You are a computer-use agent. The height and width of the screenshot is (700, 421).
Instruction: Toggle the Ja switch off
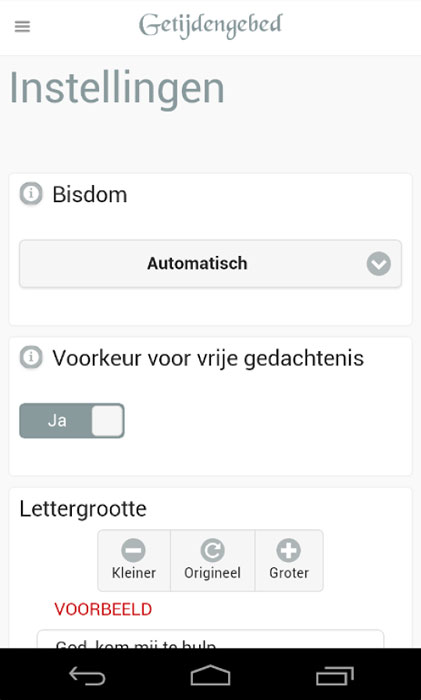72,421
